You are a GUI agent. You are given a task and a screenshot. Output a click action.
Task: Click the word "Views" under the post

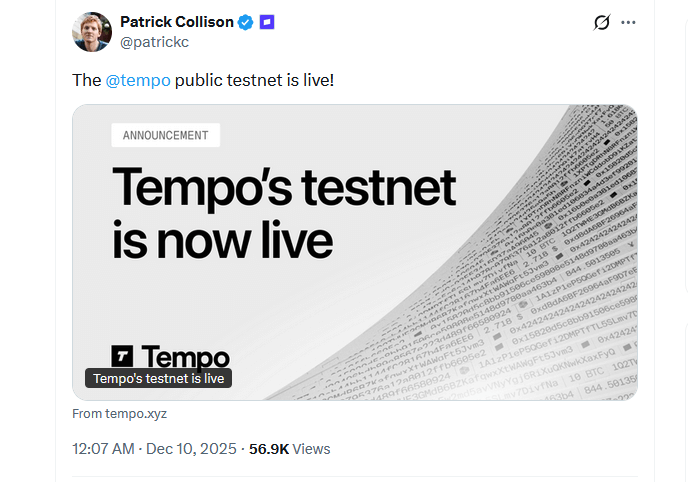pos(312,449)
